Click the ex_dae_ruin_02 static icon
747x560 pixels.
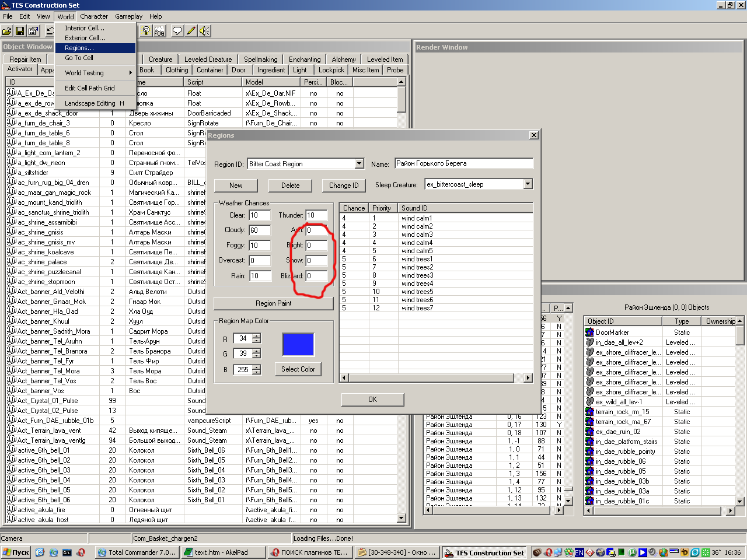pos(589,432)
